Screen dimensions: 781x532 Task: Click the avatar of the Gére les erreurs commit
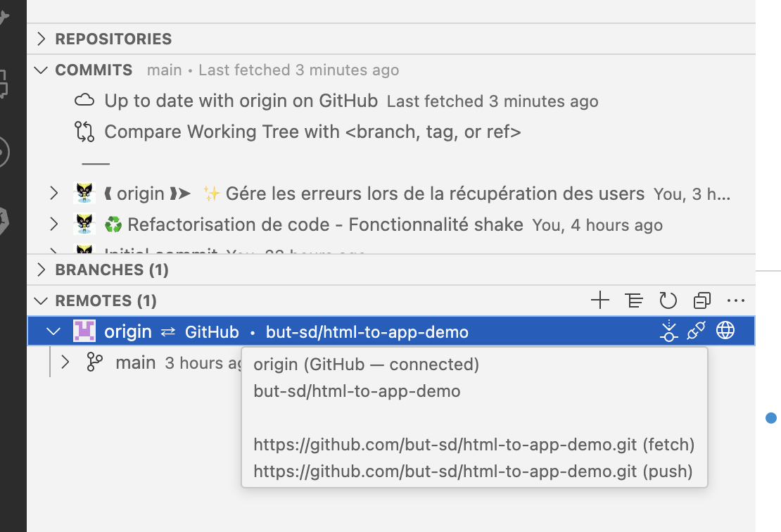[84, 194]
